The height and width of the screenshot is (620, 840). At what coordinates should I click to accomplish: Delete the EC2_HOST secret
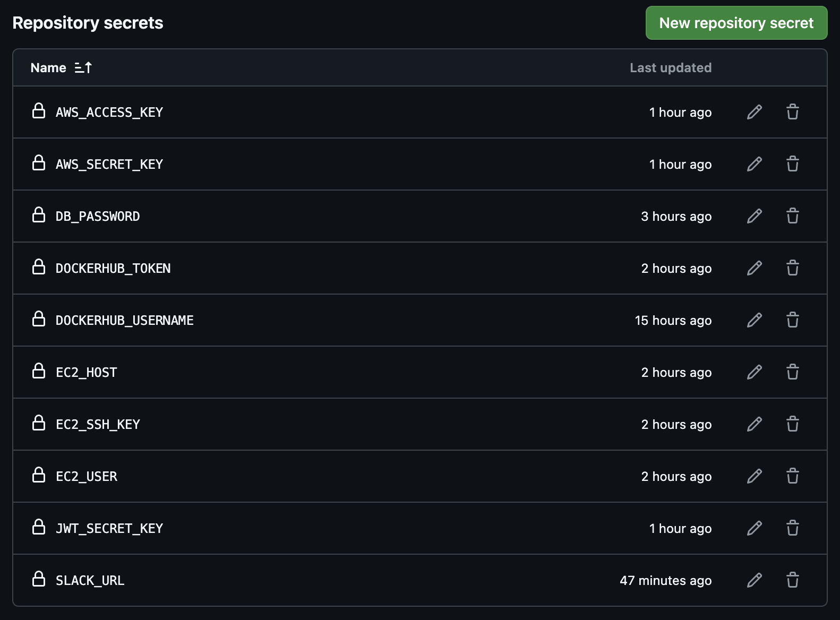coord(793,372)
